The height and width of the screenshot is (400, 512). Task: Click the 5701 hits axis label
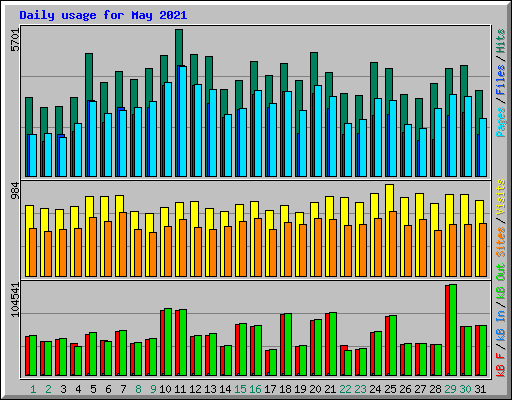click(15, 40)
